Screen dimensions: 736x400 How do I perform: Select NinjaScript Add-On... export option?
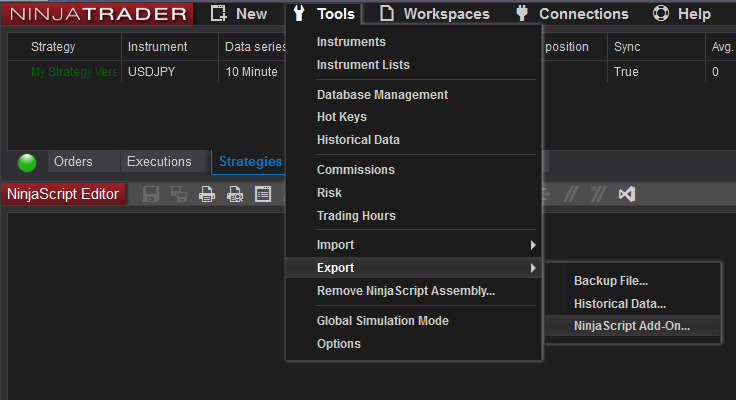(632, 326)
